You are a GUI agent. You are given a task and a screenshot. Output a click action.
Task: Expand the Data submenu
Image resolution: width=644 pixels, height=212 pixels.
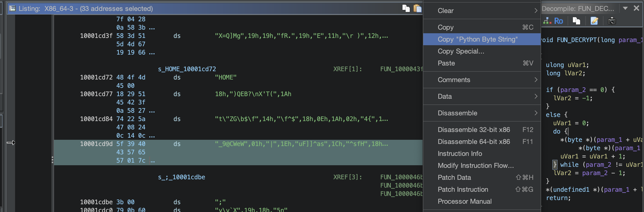click(x=482, y=96)
